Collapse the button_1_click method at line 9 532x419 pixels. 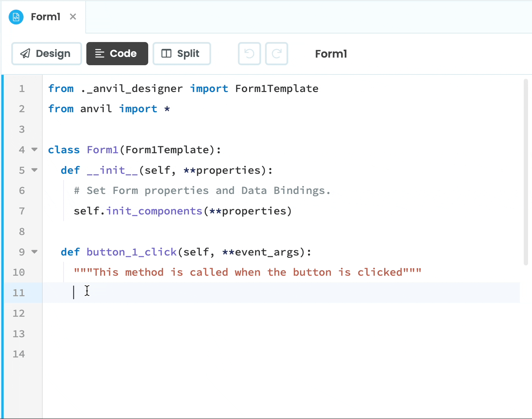[x=34, y=252]
